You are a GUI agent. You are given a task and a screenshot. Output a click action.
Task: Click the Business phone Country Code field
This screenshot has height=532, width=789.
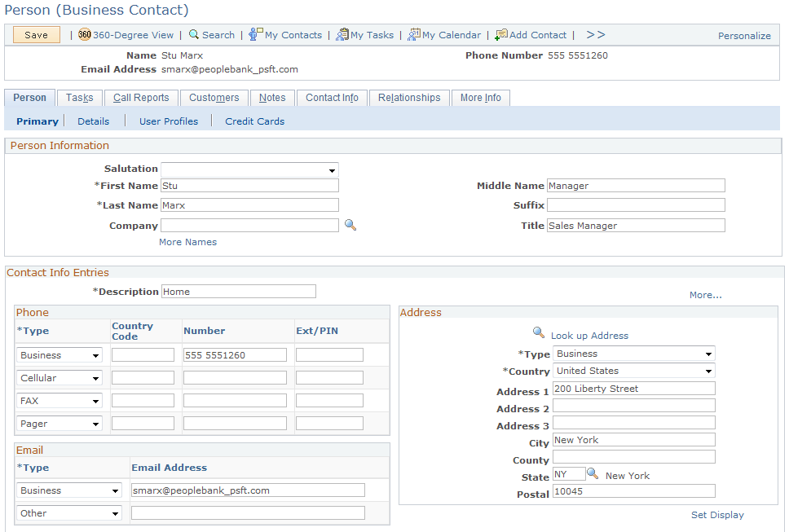pos(143,355)
